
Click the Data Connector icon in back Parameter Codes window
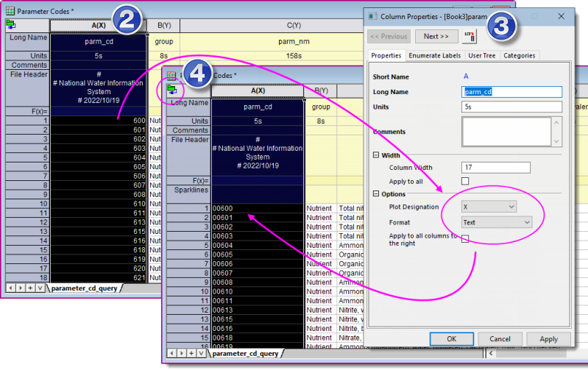click(x=11, y=25)
